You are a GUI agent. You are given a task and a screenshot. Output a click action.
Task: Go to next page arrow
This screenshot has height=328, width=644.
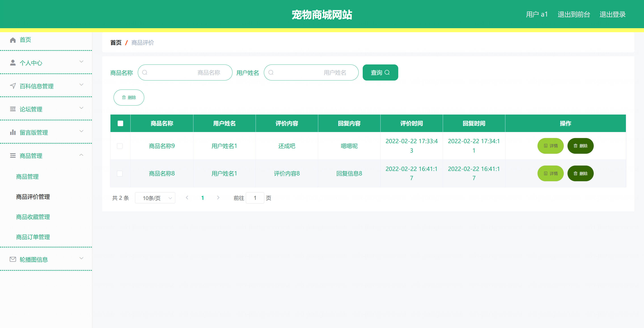(x=218, y=198)
